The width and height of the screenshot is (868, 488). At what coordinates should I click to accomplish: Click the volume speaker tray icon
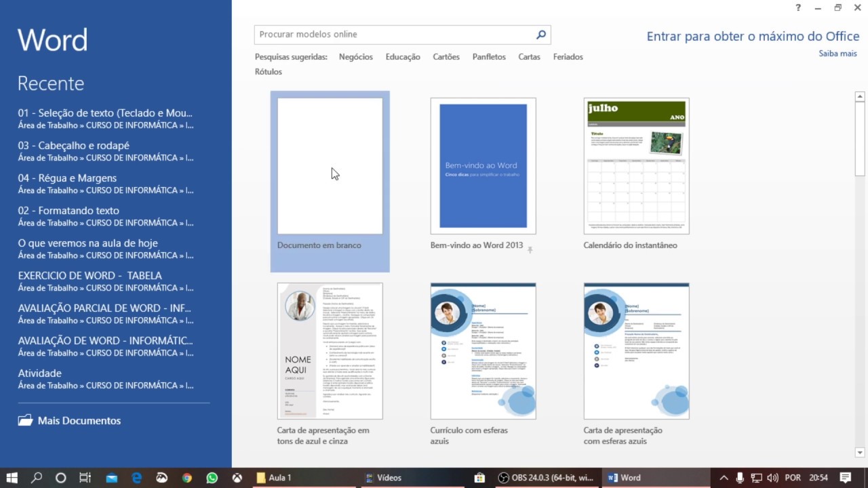tap(772, 478)
